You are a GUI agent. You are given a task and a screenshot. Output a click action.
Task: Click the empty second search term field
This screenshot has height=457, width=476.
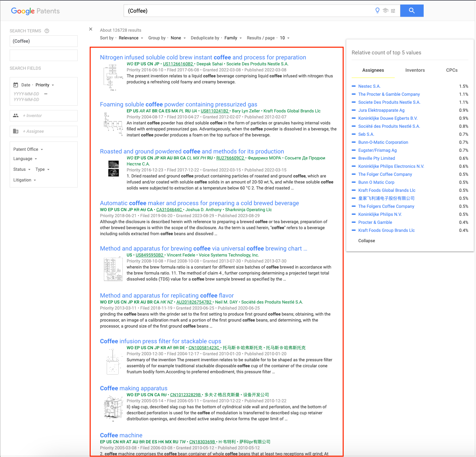[x=44, y=55]
